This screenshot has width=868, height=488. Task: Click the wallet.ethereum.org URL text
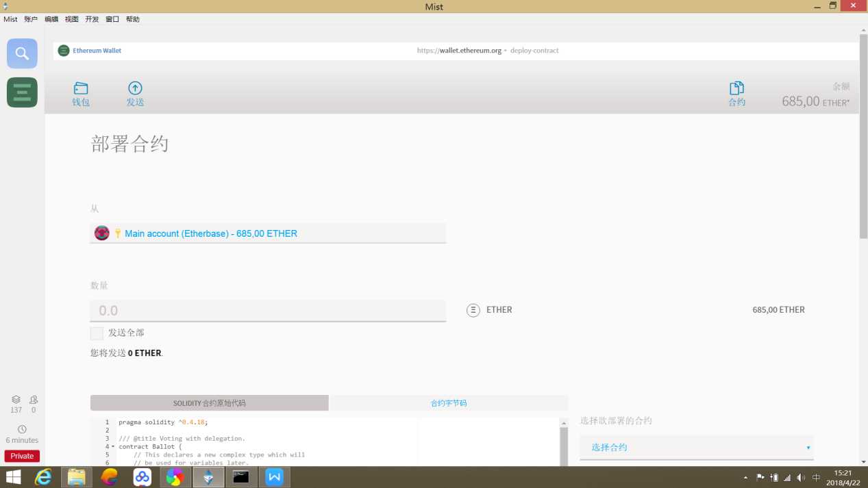459,51
